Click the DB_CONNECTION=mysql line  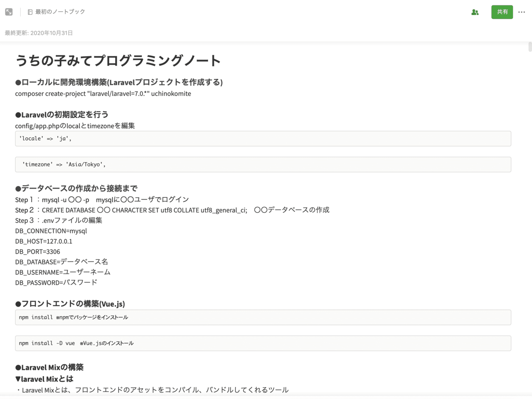click(51, 231)
